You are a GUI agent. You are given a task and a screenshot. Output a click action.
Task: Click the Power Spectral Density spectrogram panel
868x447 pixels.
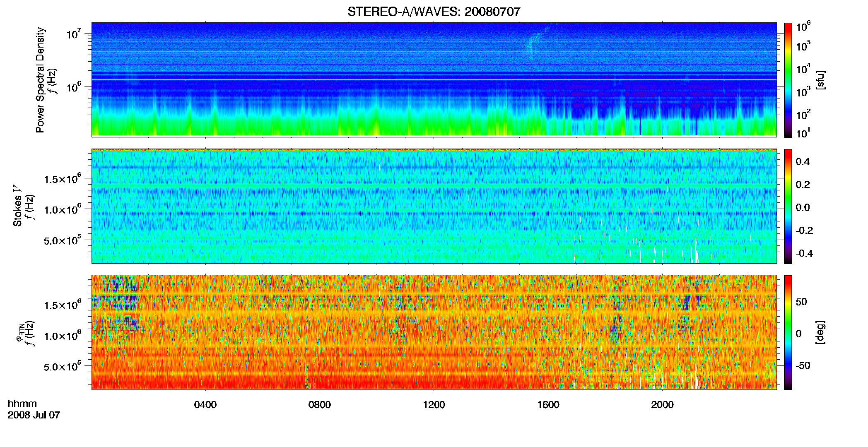pos(434,79)
